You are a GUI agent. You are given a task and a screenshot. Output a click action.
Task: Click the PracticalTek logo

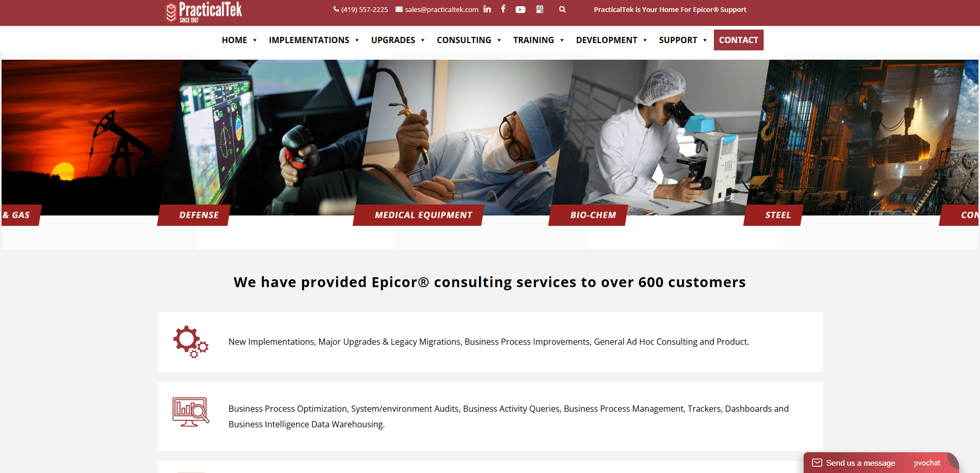point(203,12)
